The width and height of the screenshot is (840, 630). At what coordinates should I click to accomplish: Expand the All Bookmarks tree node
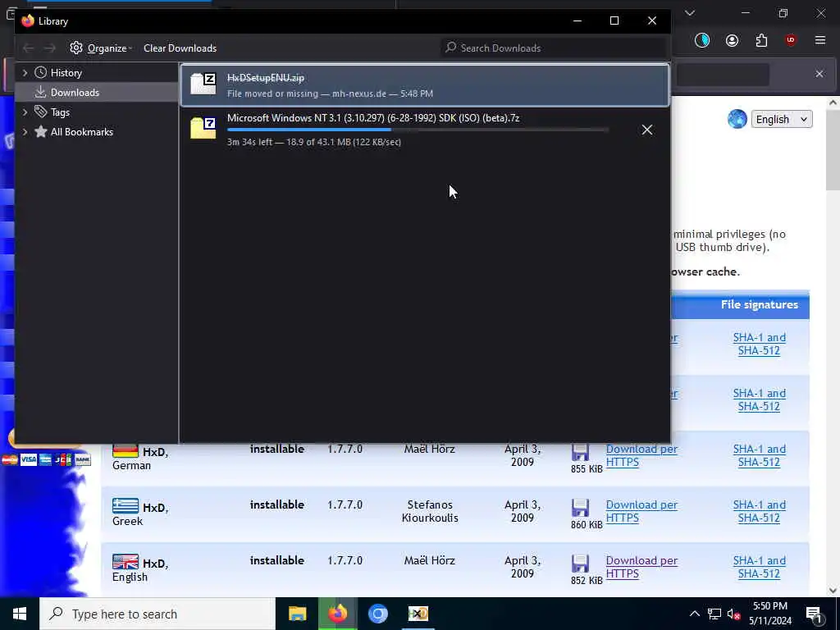point(25,132)
